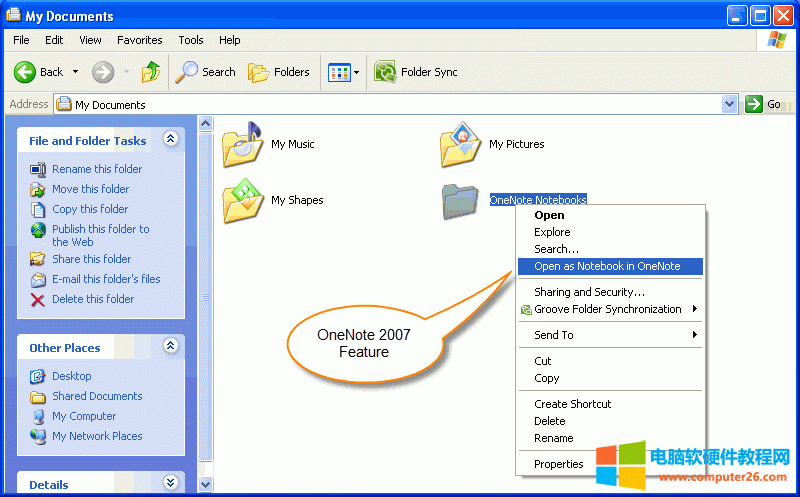The width and height of the screenshot is (800, 497).
Task: Open the My Shapes folder icon
Action: (x=242, y=201)
